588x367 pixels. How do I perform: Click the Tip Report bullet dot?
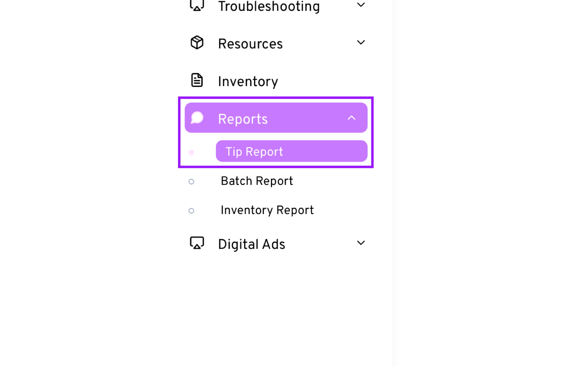[x=191, y=152]
